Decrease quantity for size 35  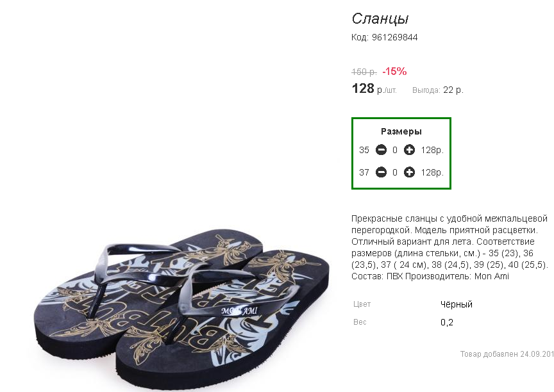pos(381,150)
